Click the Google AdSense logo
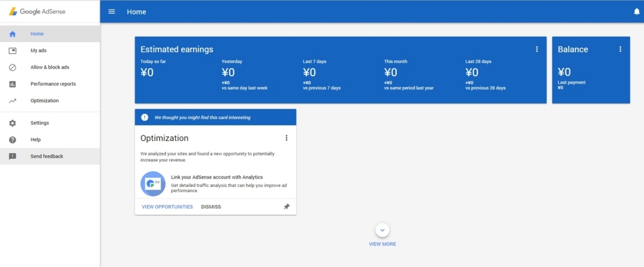The height and width of the screenshot is (267, 644). [x=37, y=11]
